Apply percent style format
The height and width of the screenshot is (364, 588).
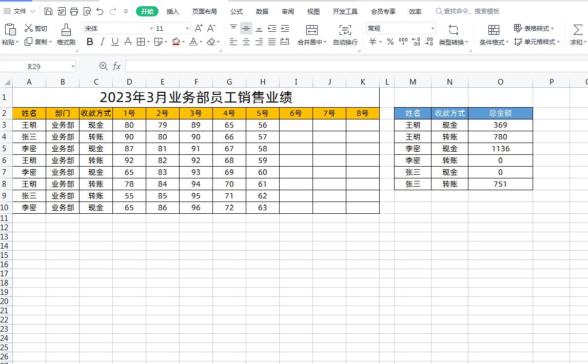tap(390, 42)
